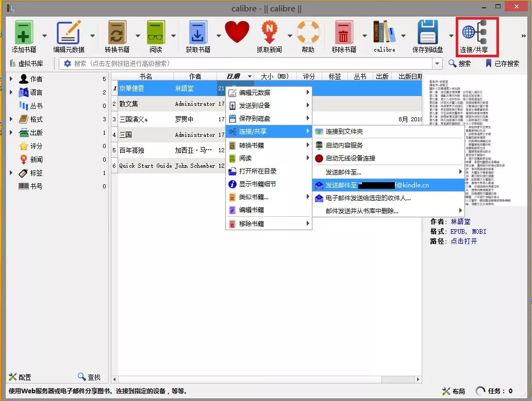Open the 帮助 help icon
Screen dimensions: 532x401
[x=308, y=32]
